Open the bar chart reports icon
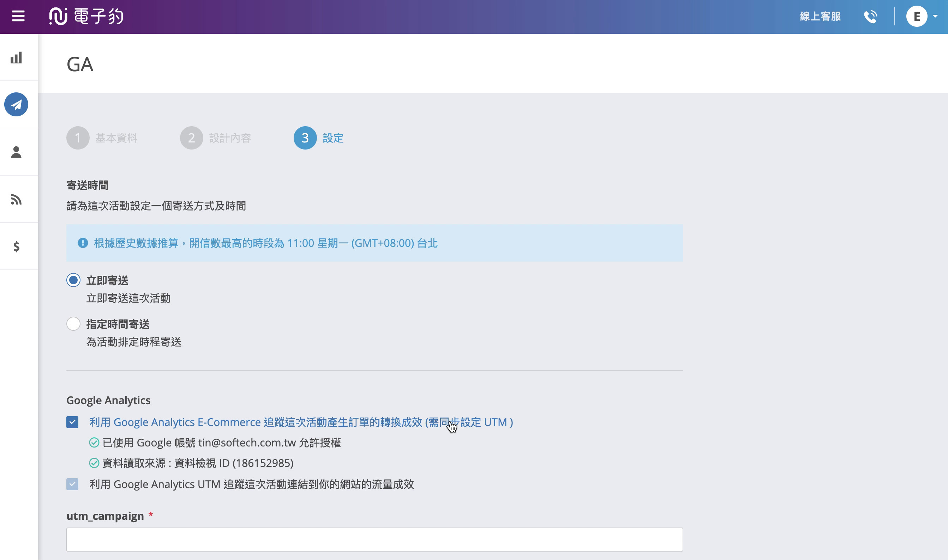948x560 pixels. [x=16, y=57]
